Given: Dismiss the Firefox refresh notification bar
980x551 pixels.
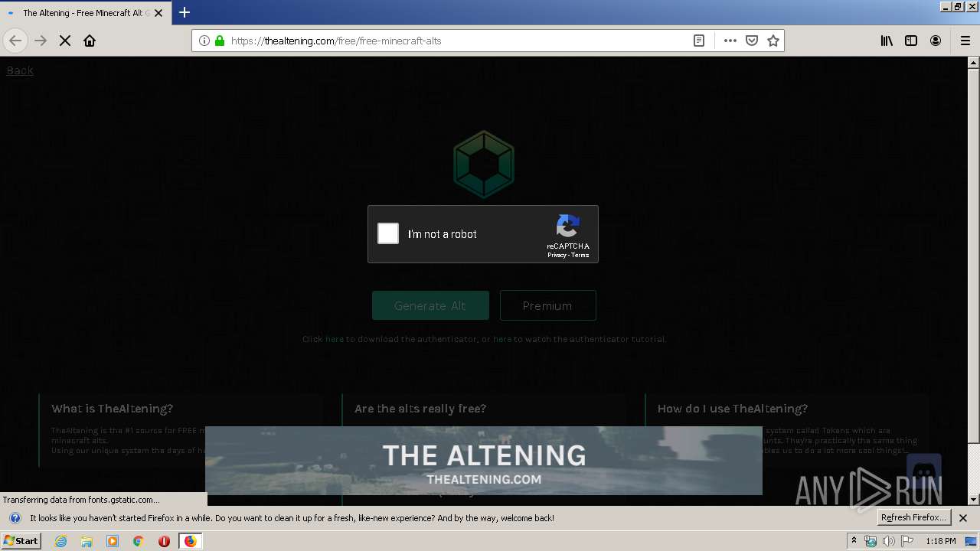Looking at the screenshot, I should pos(963,518).
